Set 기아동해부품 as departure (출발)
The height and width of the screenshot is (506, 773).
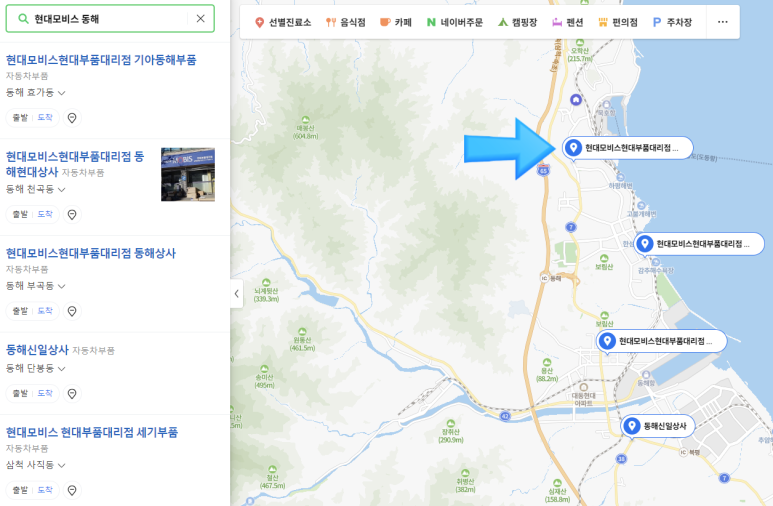click(x=20, y=117)
